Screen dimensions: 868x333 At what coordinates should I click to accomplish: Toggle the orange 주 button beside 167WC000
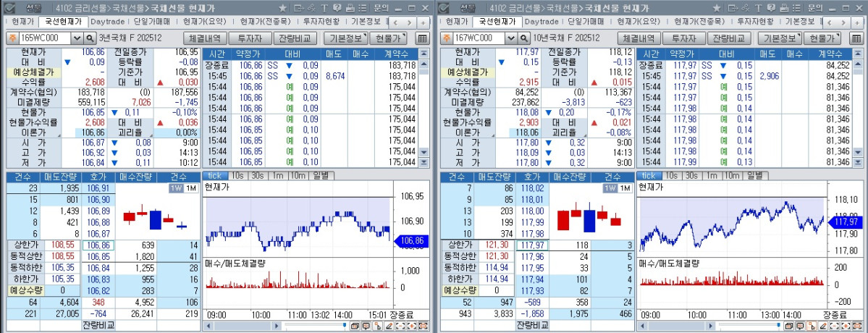click(x=446, y=38)
